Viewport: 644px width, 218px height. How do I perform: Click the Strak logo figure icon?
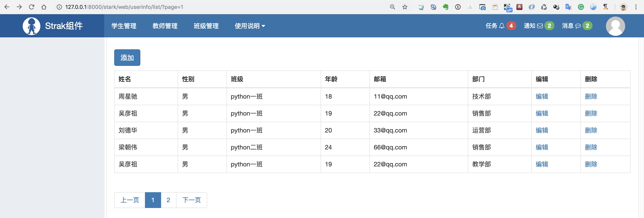pos(32,26)
